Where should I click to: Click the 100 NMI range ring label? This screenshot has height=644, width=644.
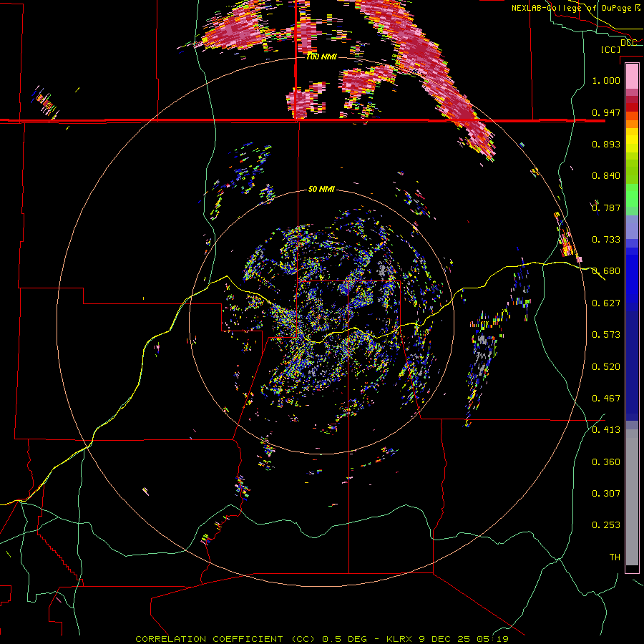pyautogui.click(x=321, y=57)
